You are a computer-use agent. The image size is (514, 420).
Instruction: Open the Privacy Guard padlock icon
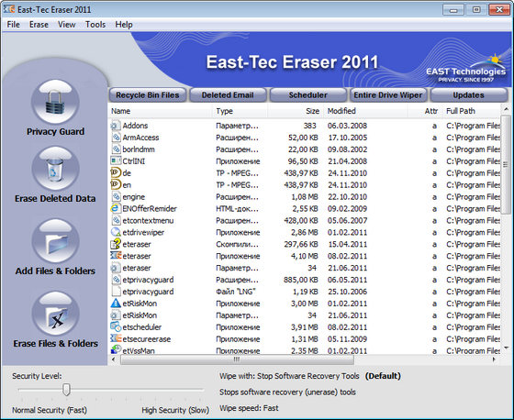[55, 102]
